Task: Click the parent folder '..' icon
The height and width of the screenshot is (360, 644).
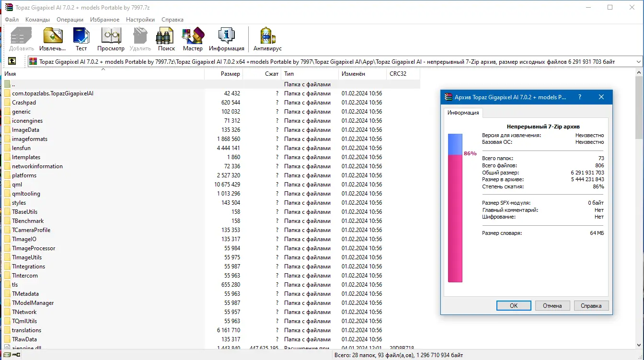Action: 7,84
